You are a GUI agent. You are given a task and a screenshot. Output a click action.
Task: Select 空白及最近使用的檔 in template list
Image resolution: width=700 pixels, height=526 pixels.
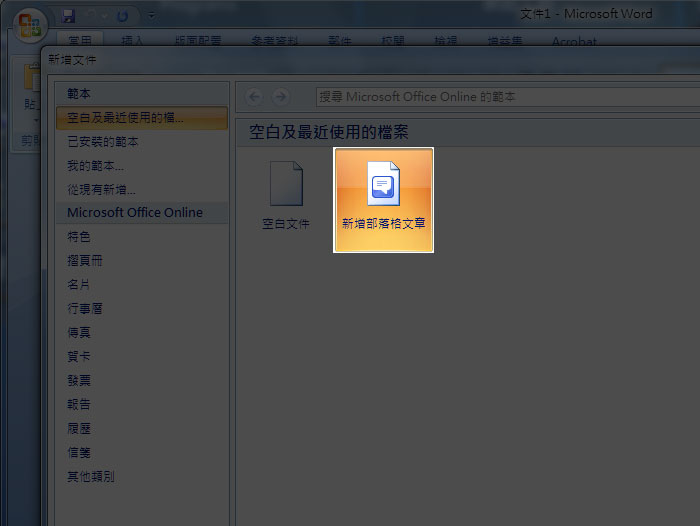tap(142, 118)
